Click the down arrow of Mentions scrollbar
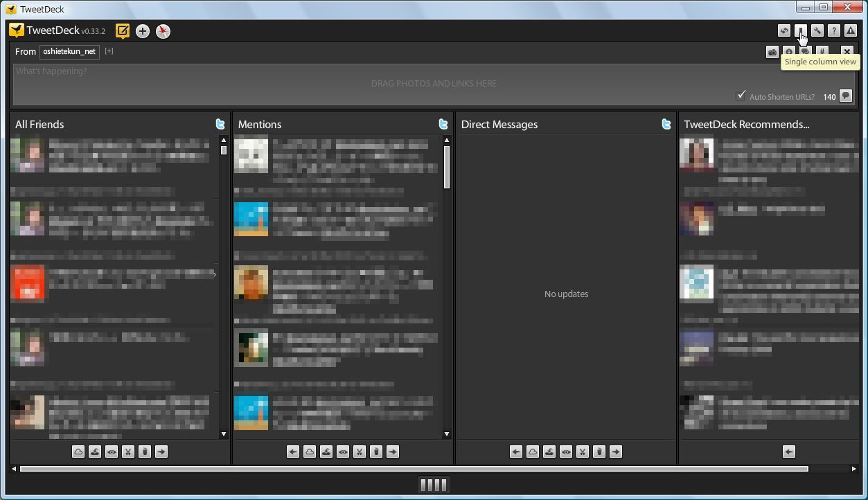 coord(447,434)
